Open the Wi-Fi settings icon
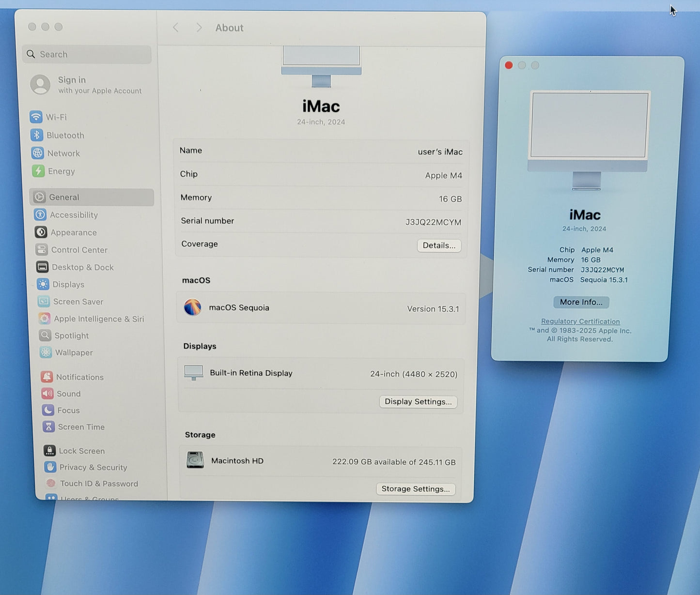This screenshot has width=700, height=595. coord(38,117)
